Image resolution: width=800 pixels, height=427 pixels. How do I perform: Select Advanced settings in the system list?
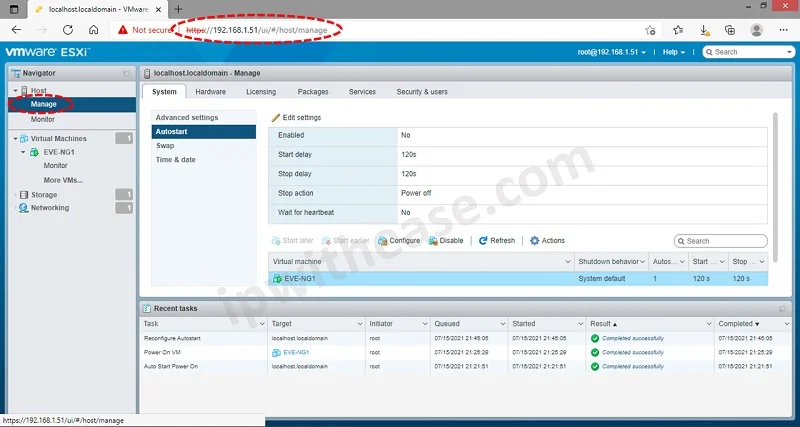pyautogui.click(x=187, y=118)
